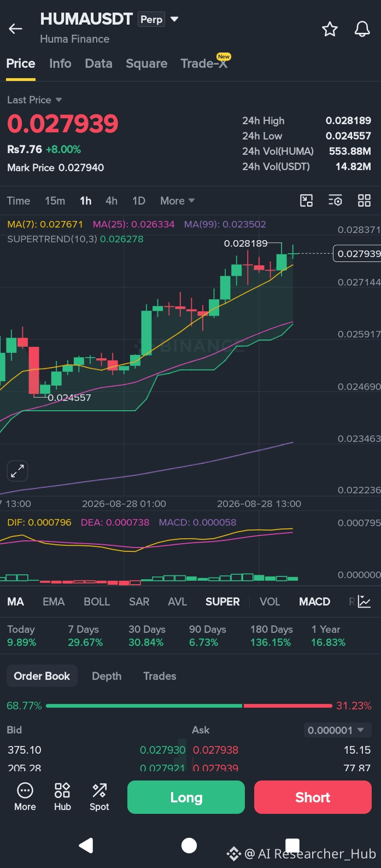Open the HUMAUSDT pair selector dropdown
The image size is (381, 868).
174,19
